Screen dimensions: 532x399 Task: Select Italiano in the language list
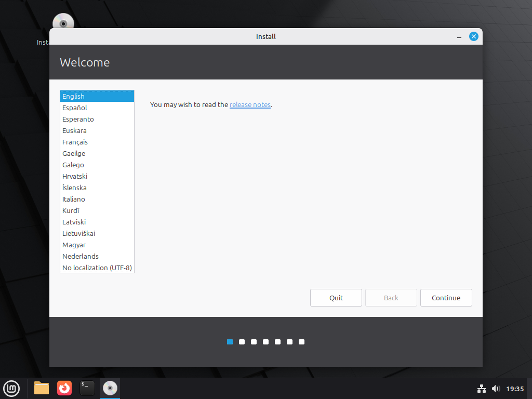coord(74,199)
